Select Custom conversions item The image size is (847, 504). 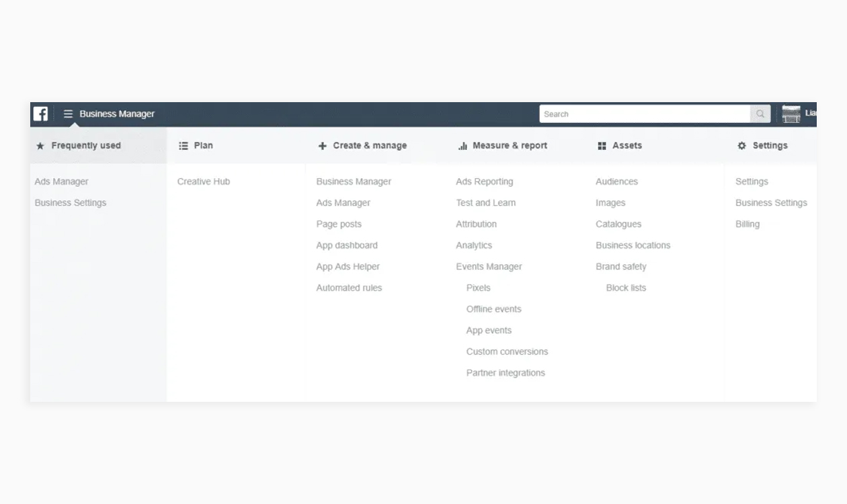(x=507, y=351)
